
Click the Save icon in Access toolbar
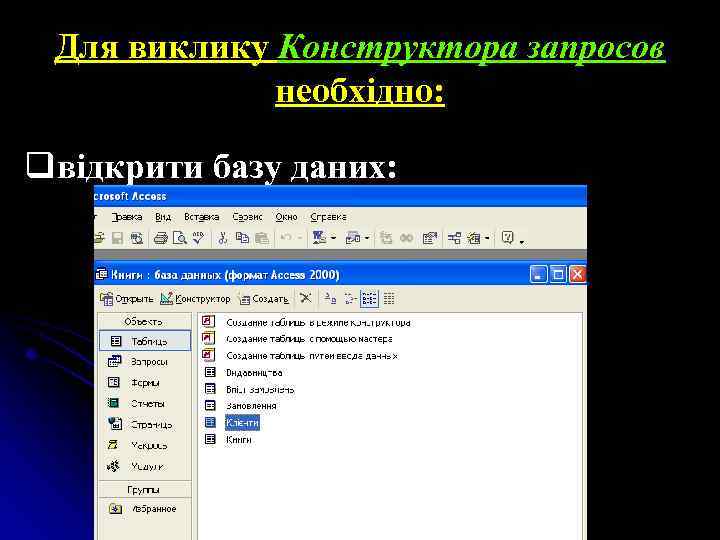coord(118,238)
